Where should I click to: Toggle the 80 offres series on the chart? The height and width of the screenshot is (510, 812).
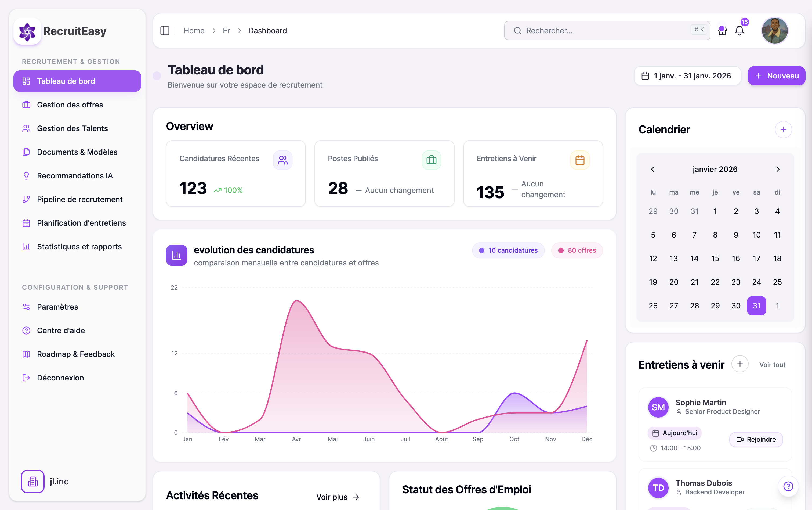click(577, 250)
